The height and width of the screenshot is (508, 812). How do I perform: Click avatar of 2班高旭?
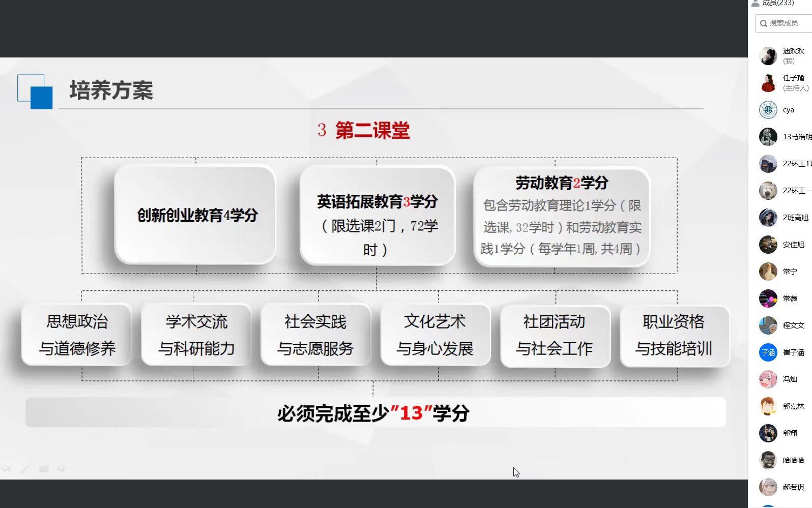tap(768, 218)
